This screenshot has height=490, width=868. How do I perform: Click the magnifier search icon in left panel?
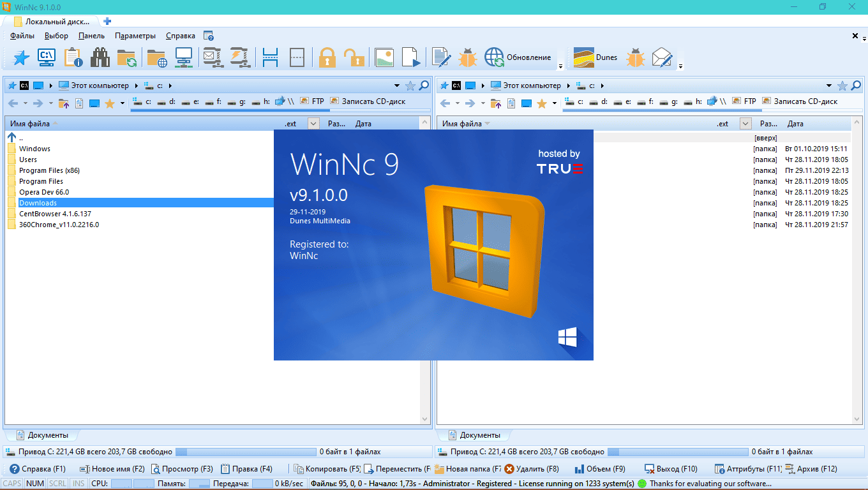point(424,85)
